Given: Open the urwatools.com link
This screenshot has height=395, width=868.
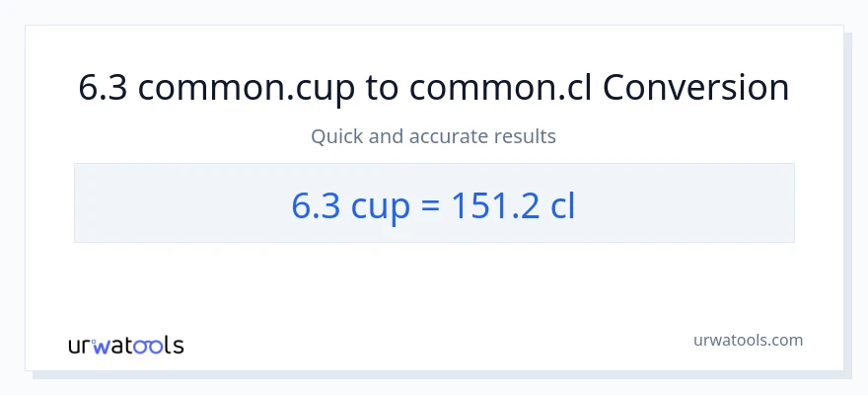Looking at the screenshot, I should 747,340.
